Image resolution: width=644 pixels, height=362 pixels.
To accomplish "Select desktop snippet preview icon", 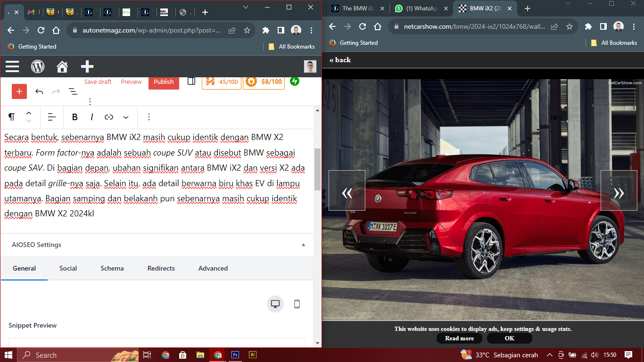I will tap(275, 304).
